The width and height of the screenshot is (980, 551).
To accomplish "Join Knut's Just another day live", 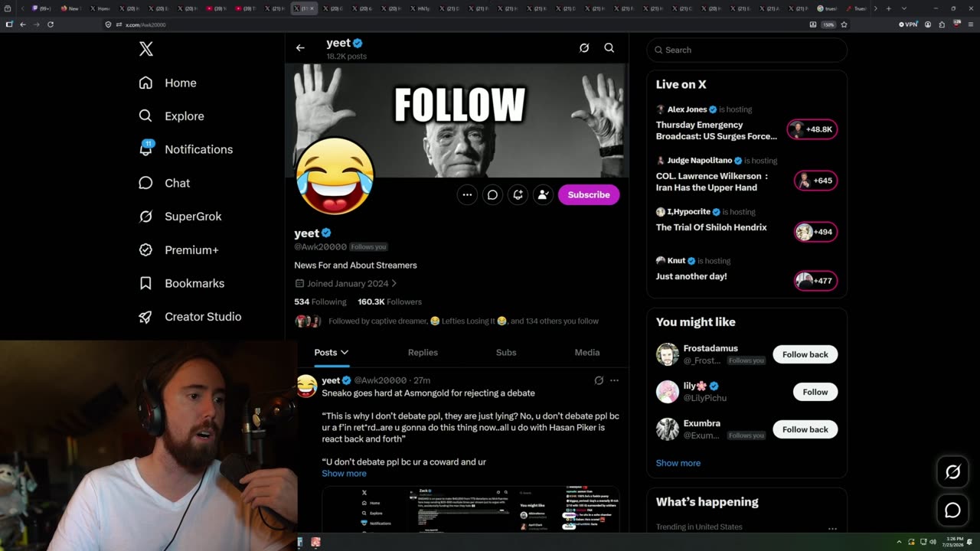I will pos(691,276).
